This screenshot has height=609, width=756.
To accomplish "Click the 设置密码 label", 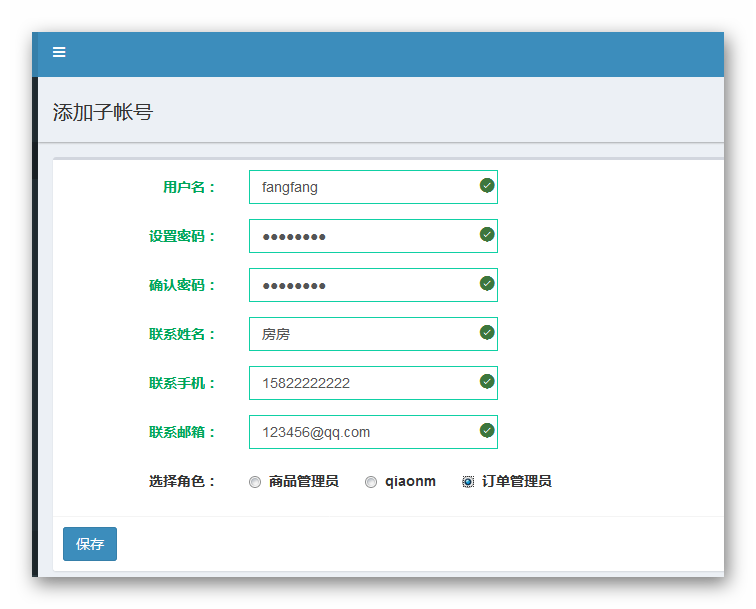I will [182, 236].
